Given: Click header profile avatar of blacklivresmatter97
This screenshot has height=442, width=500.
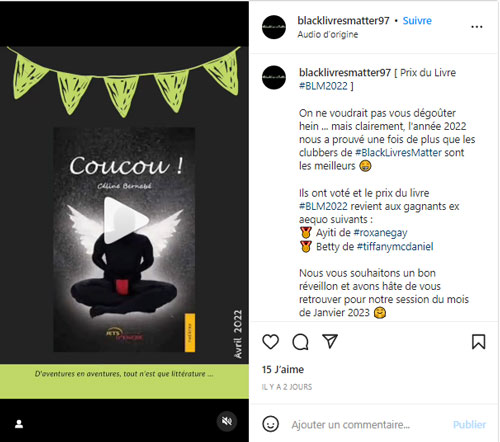Looking at the screenshot, I should pos(274,27).
